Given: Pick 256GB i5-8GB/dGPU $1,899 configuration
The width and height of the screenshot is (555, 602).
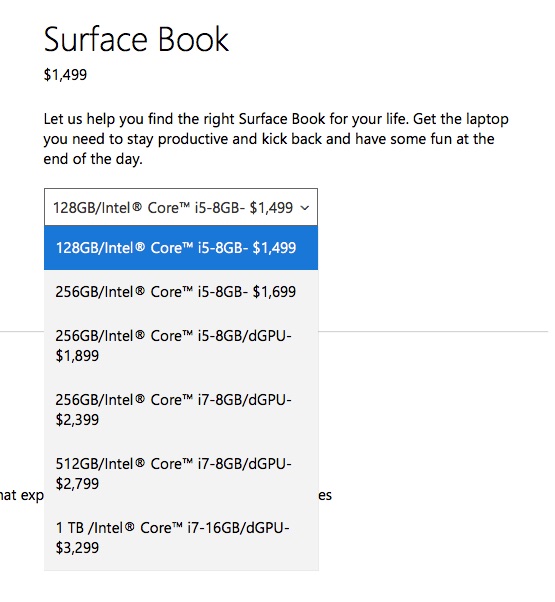Looking at the screenshot, I should 181,346.
